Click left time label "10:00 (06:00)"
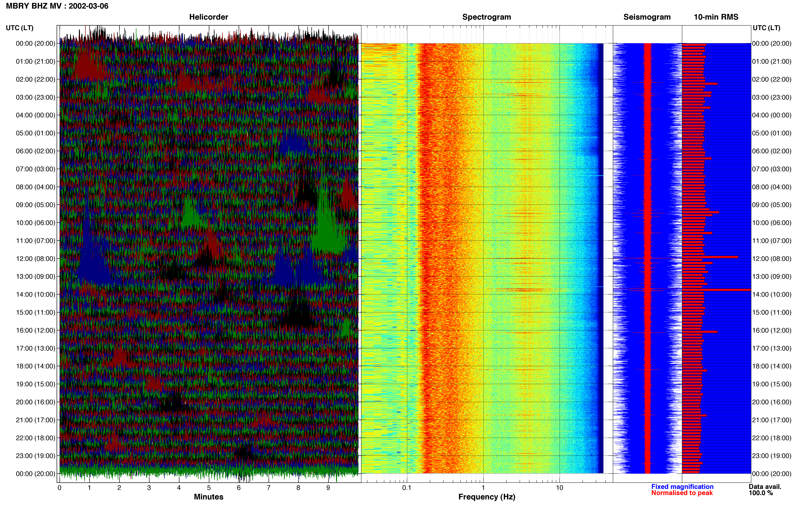 36,223
